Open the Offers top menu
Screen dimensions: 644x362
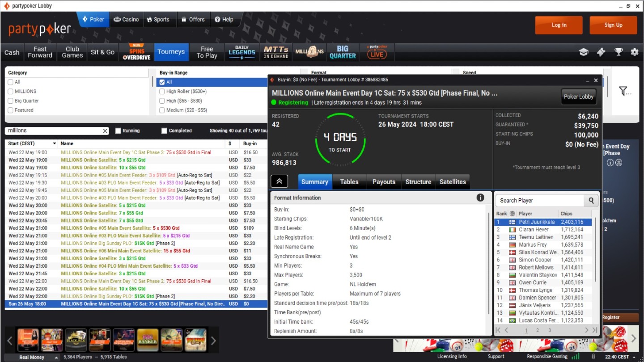pos(193,19)
